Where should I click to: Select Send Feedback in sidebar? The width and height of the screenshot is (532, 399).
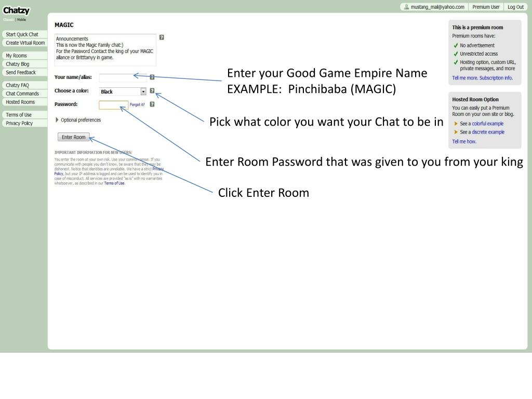(x=24, y=72)
